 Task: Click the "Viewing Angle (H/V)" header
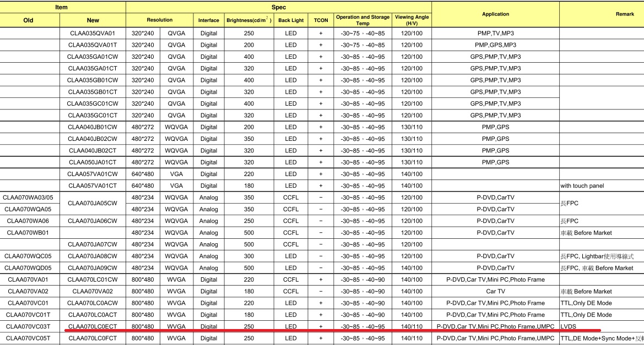point(412,20)
